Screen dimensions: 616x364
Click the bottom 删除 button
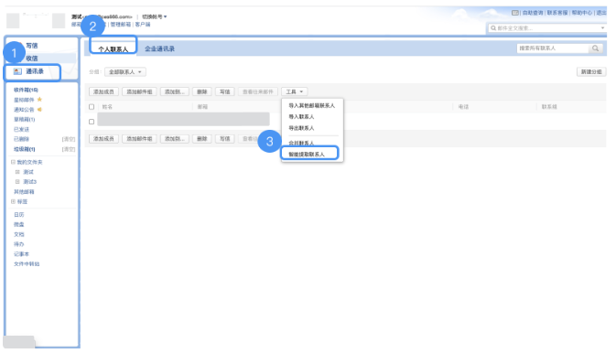(x=202, y=139)
